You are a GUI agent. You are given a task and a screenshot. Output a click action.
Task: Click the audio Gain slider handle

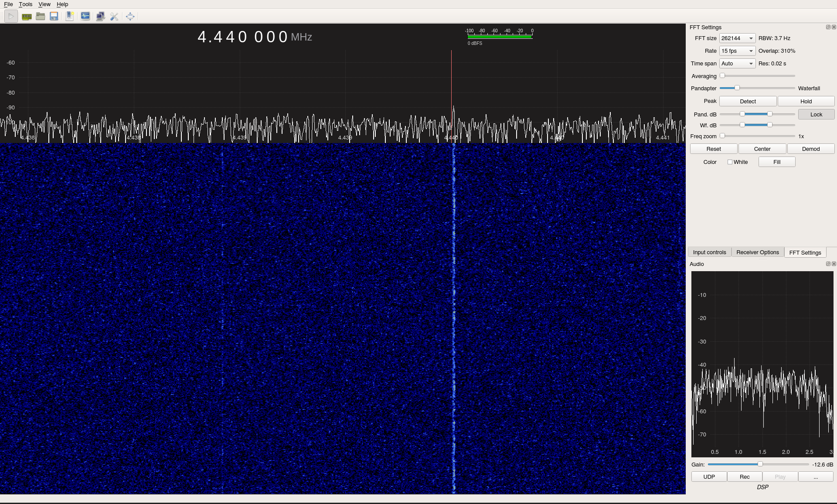[x=760, y=464]
